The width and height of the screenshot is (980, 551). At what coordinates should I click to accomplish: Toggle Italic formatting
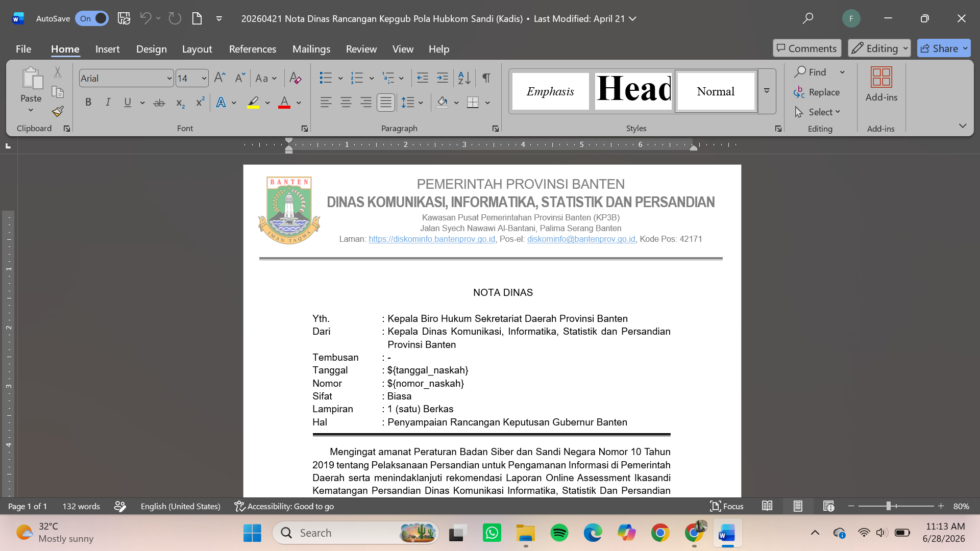(x=108, y=103)
